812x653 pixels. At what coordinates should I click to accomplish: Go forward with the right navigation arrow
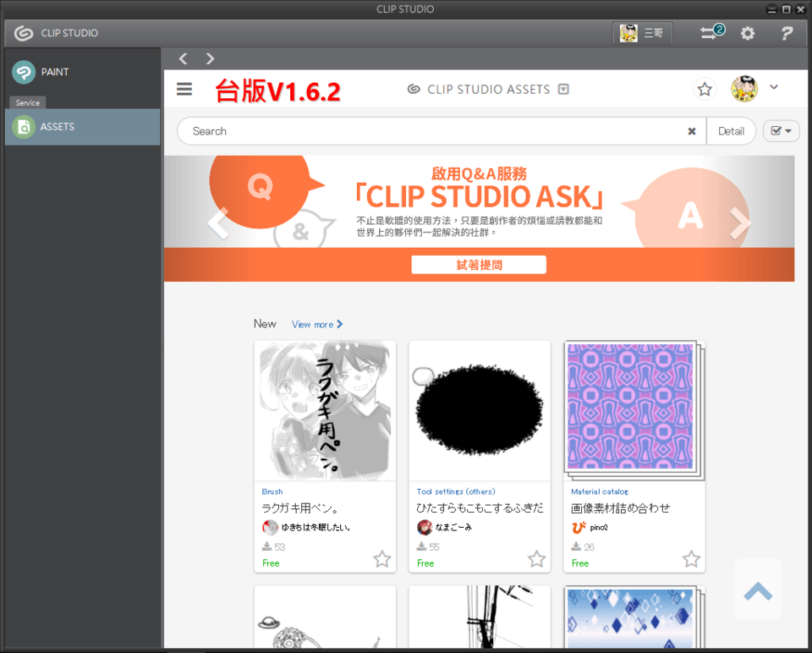click(210, 58)
